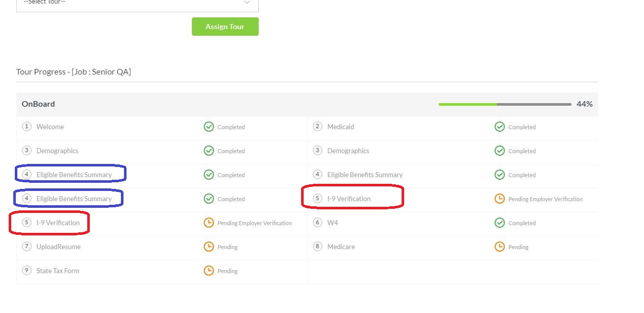Click the Completed check icon for Medicaid
Screen dimensions: 644x313
(500, 127)
